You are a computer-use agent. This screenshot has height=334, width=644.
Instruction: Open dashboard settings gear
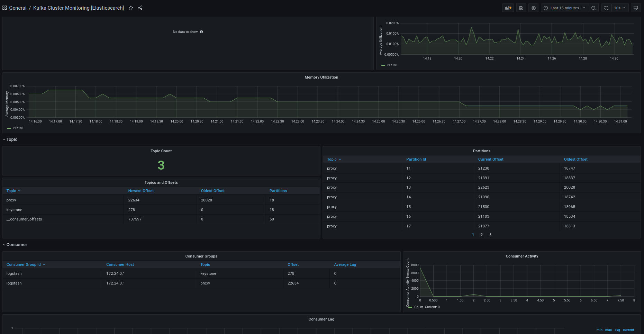(534, 8)
